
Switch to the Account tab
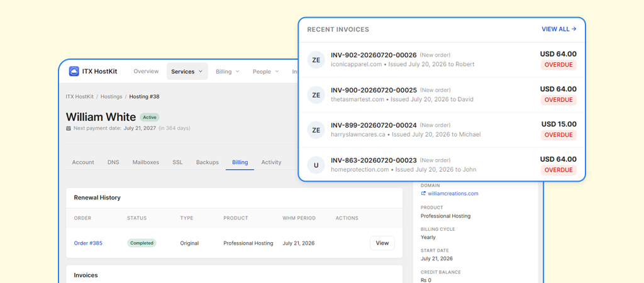pyautogui.click(x=83, y=162)
